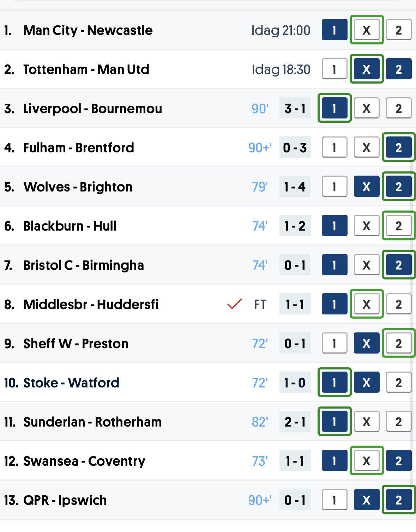Select X for Middlesbrough - Huddersfield match
416x532 pixels.
click(x=367, y=304)
